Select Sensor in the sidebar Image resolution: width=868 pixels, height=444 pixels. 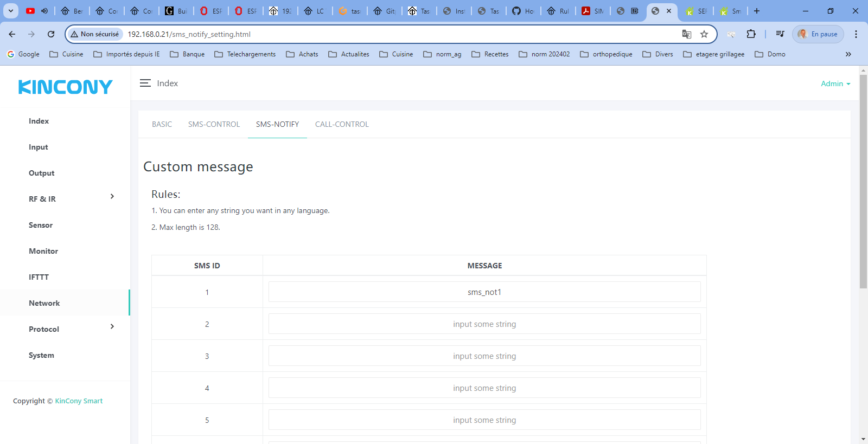[x=41, y=225]
